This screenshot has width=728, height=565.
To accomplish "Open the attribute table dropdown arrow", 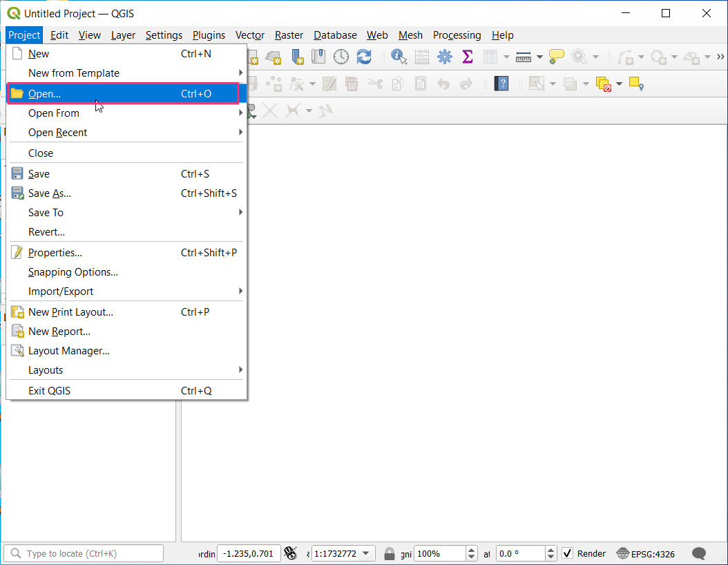I will pos(506,57).
